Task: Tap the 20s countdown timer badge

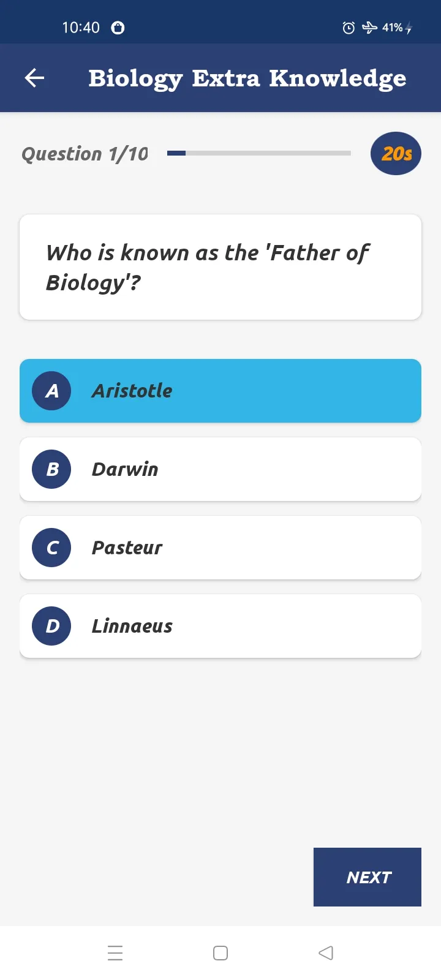Action: tap(396, 153)
